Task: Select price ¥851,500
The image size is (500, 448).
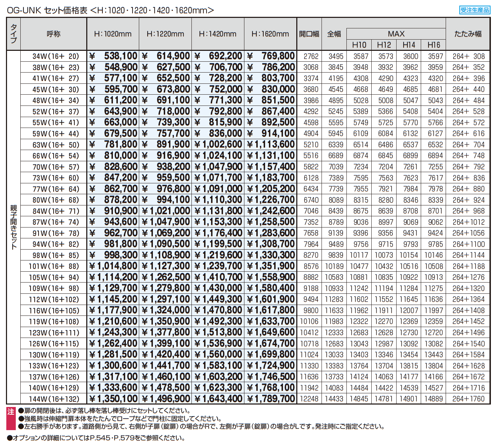Action: pyautogui.click(x=271, y=100)
